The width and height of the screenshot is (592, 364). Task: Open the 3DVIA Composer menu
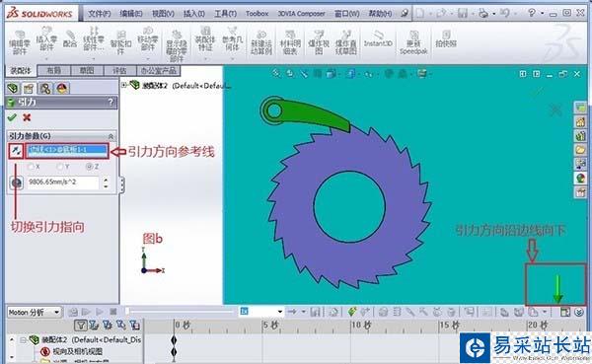[301, 14]
